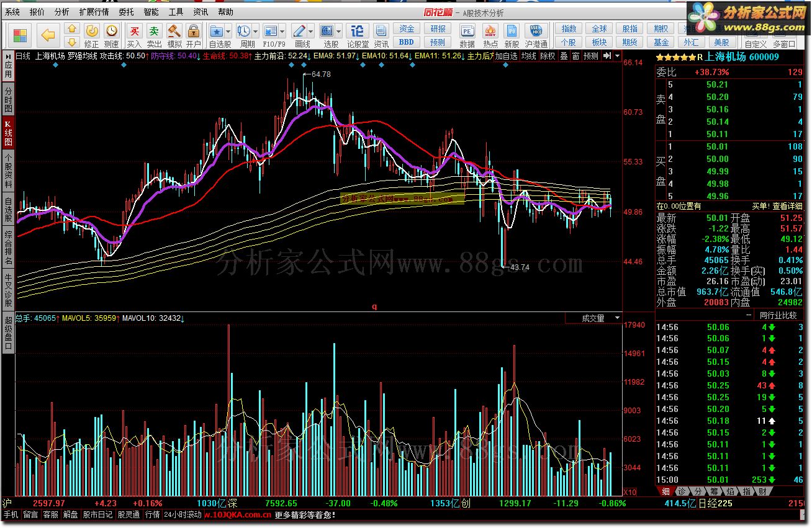This screenshot has height=528, width=812.
Task: Open the 自定义 customize layout icon
Action: click(756, 44)
